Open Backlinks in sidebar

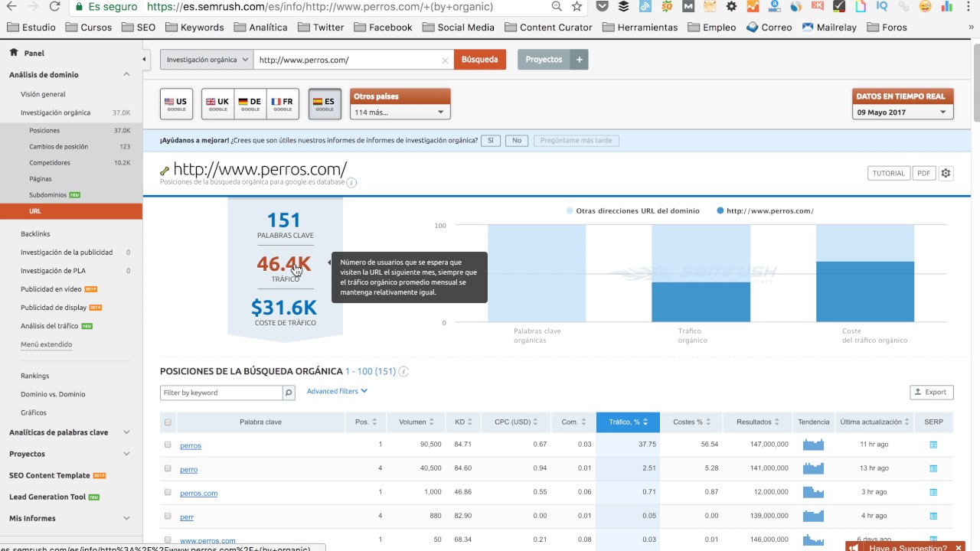click(x=35, y=233)
